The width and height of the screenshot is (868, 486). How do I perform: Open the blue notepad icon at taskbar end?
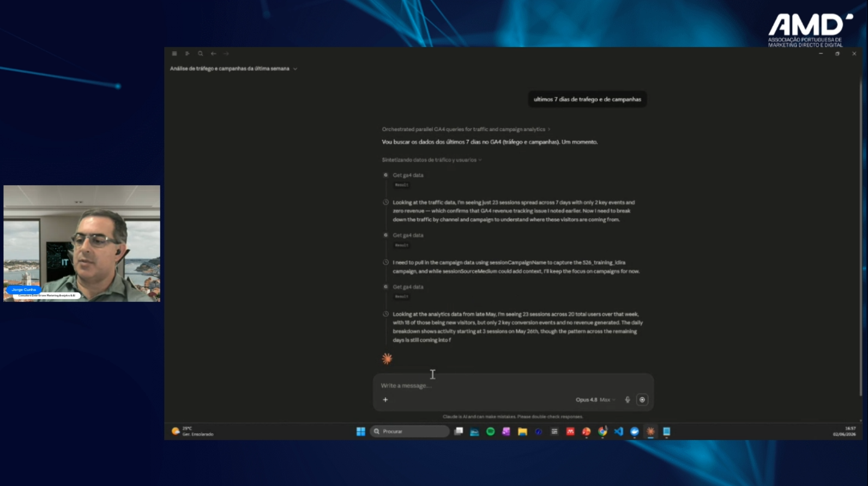666,431
